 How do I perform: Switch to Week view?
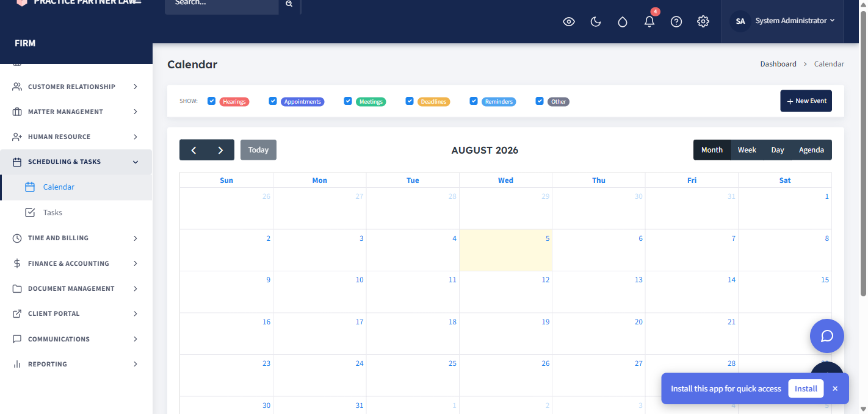click(x=747, y=150)
